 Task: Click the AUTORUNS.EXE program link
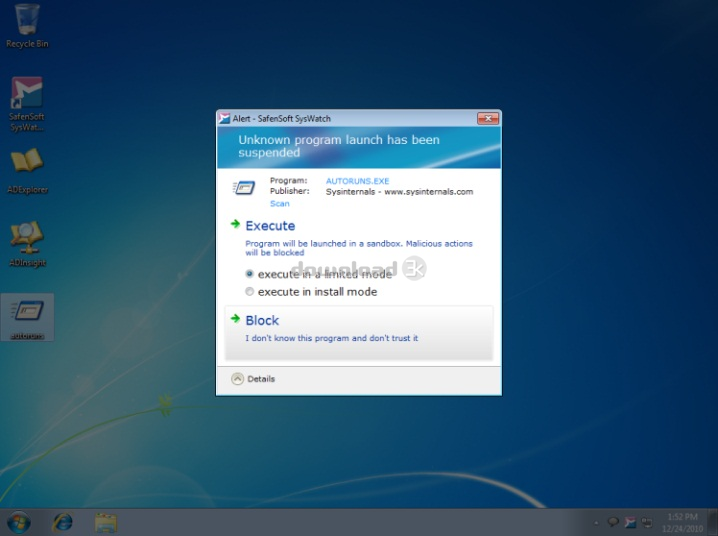(x=358, y=181)
